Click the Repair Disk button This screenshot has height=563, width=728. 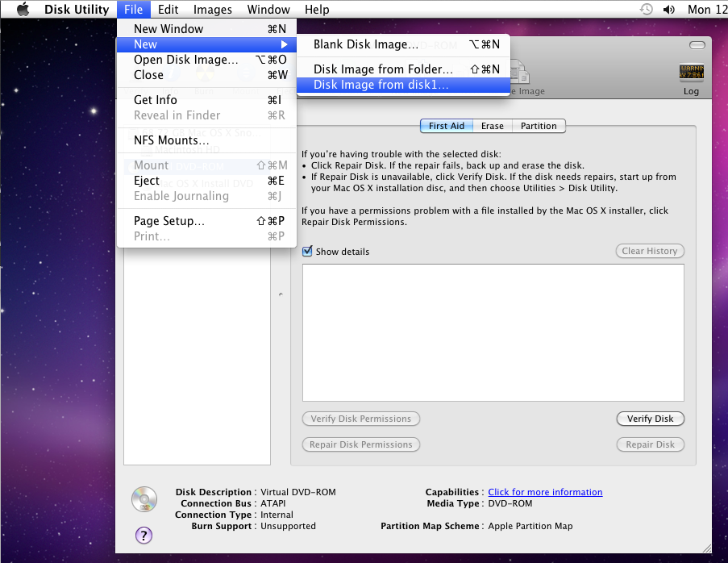tap(650, 444)
